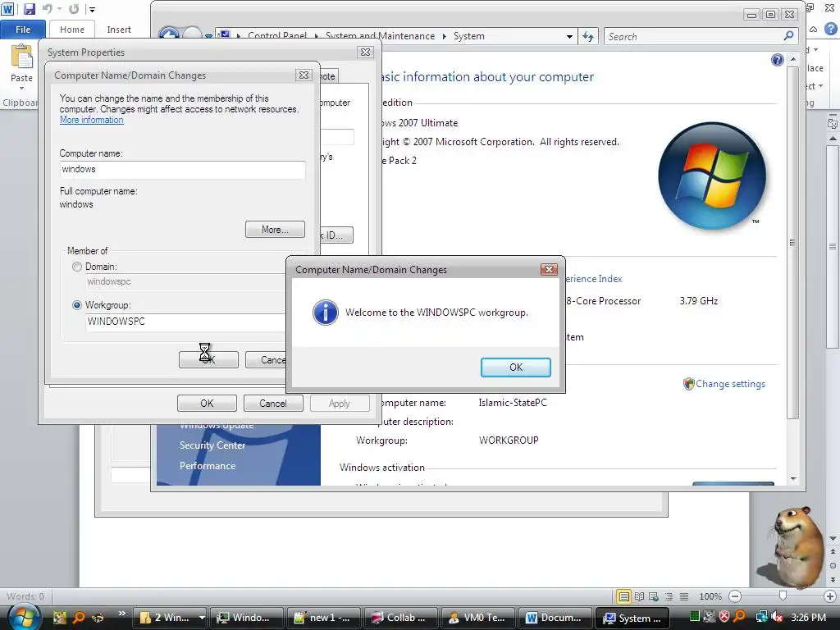The image size is (840, 630).
Task: Click Cancel at bottom of System Properties
Action: click(273, 404)
